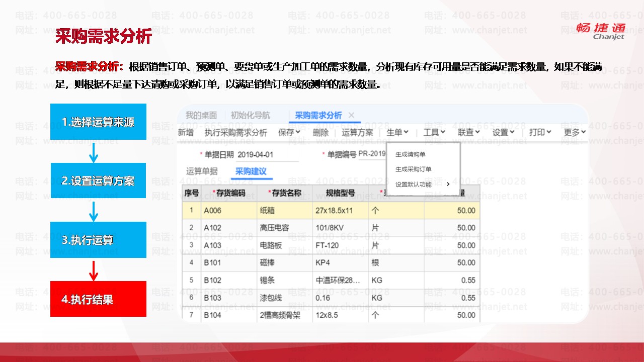Click the spec cell 12x8.5
Screen dimensions: 644x362
click(x=340, y=315)
